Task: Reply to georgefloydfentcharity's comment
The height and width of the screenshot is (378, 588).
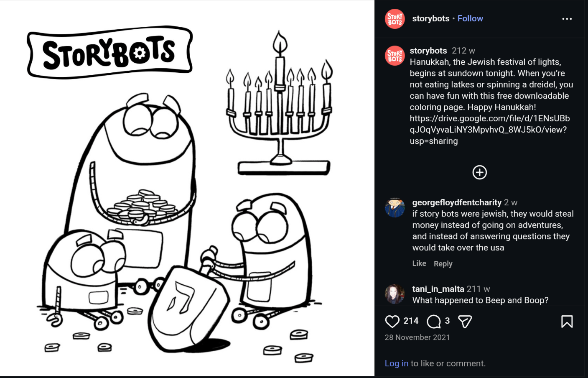Action: click(443, 264)
